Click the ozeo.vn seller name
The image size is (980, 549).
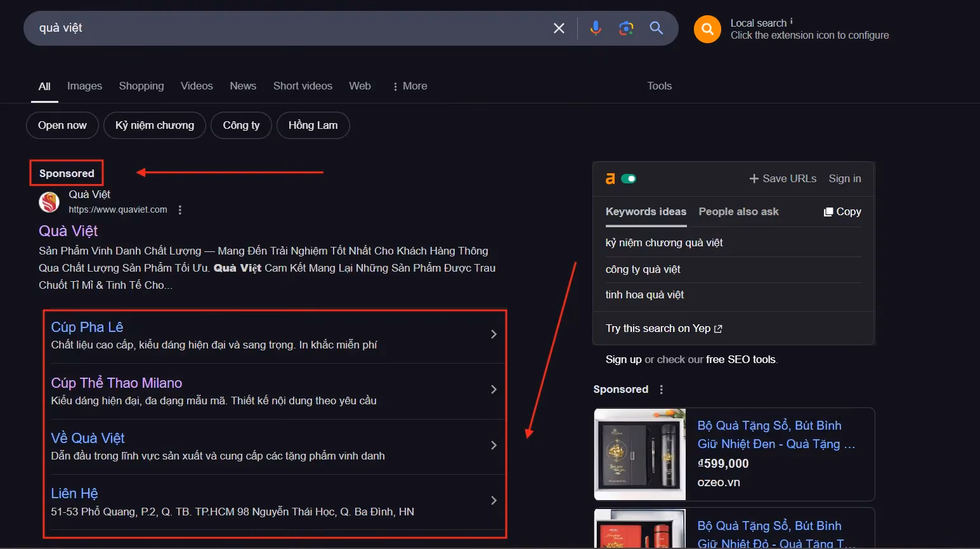(719, 482)
